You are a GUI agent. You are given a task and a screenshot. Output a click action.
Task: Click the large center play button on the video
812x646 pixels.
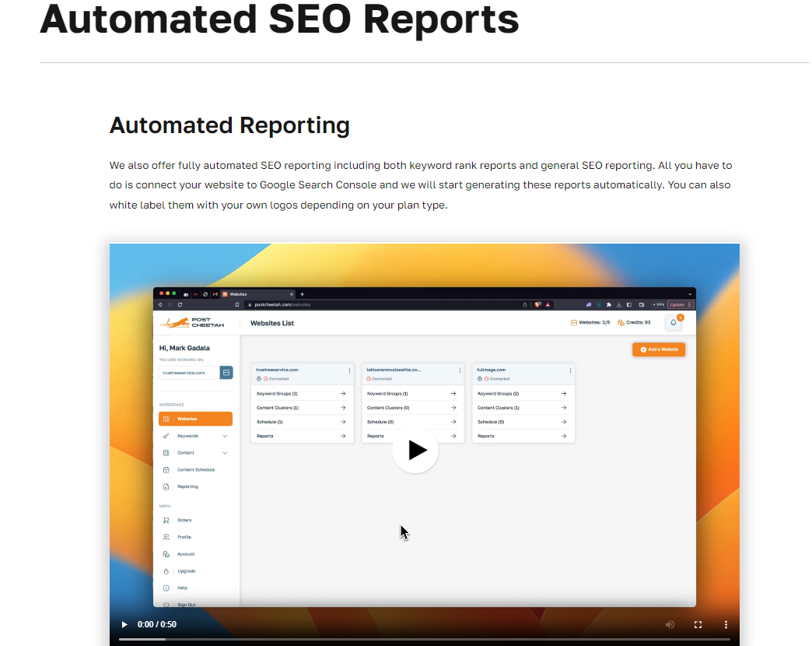tap(415, 450)
